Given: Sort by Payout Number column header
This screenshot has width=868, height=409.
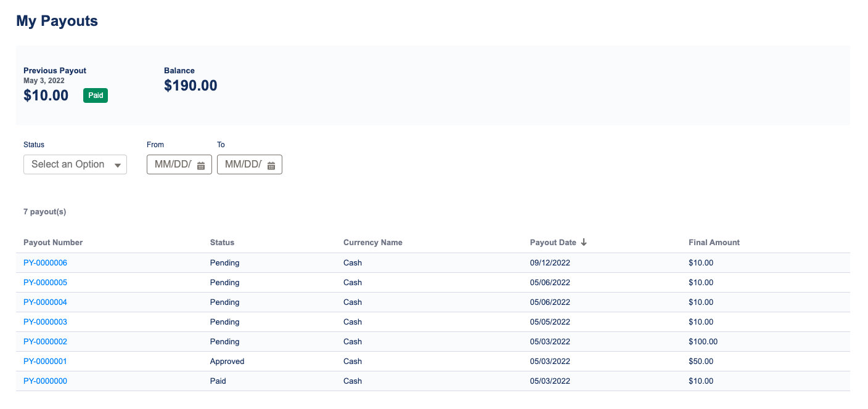Looking at the screenshot, I should (x=53, y=243).
